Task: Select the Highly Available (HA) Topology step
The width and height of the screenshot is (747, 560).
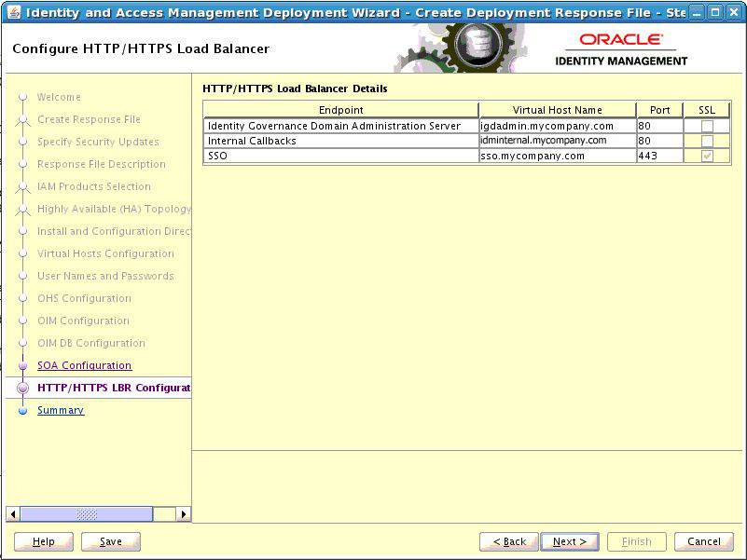Action: [x=114, y=209]
